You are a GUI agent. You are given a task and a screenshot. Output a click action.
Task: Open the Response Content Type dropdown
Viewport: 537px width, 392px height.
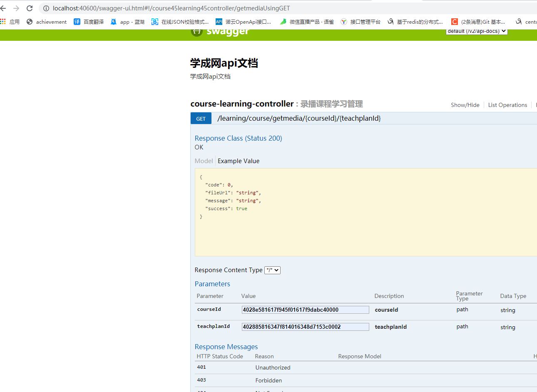pyautogui.click(x=273, y=270)
